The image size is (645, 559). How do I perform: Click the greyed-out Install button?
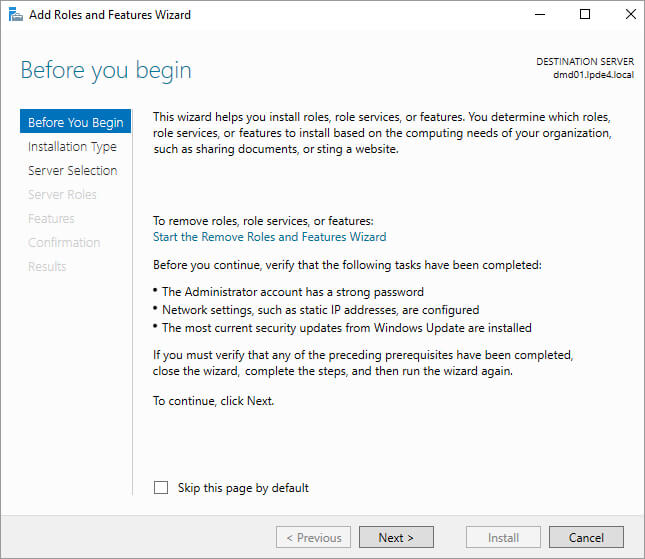point(503,537)
